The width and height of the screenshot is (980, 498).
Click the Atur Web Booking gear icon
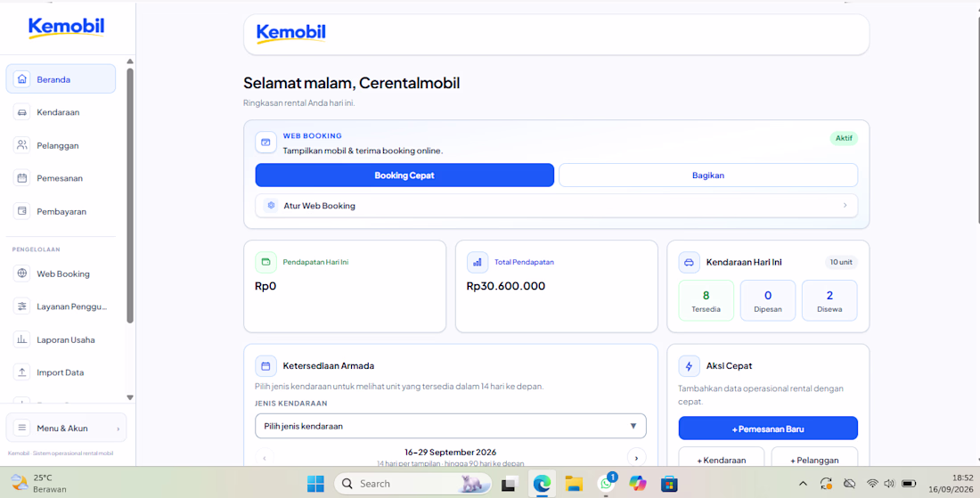coord(271,206)
